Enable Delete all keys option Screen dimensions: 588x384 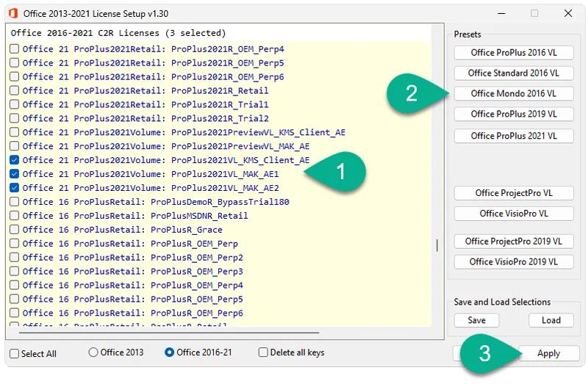263,352
